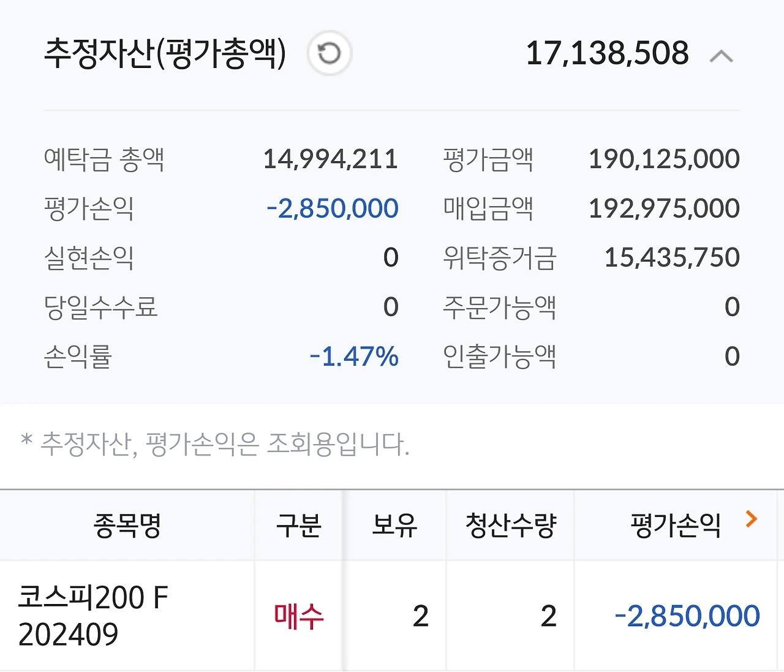784x672 pixels.
Task: Tap the refresh icon beside 추정자산
Action: pyautogui.click(x=330, y=54)
